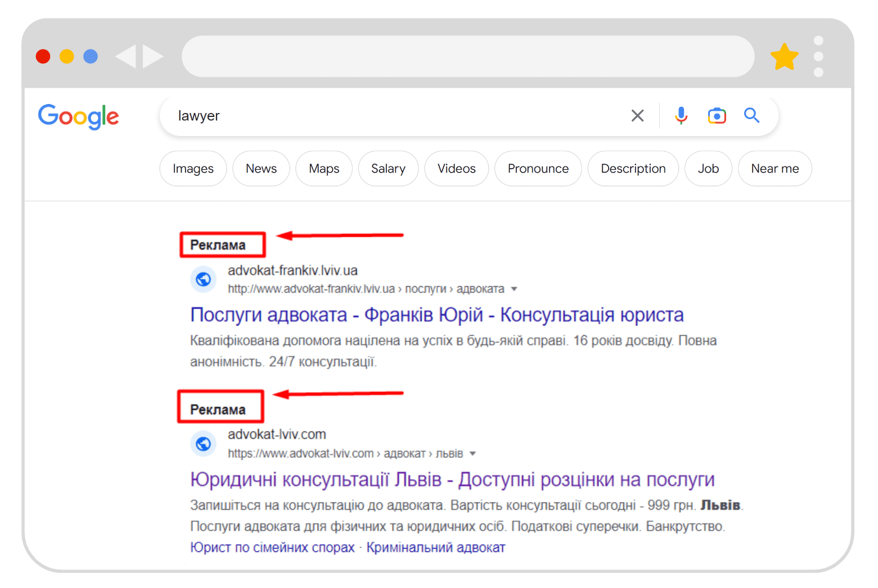Activate the voice search microphone
Image resolution: width=878 pixels, height=588 pixels.
[681, 115]
